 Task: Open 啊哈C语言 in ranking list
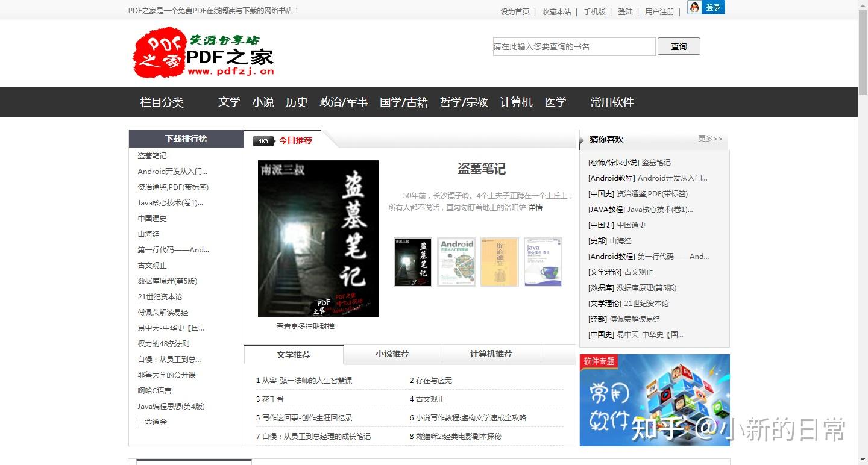(x=154, y=391)
